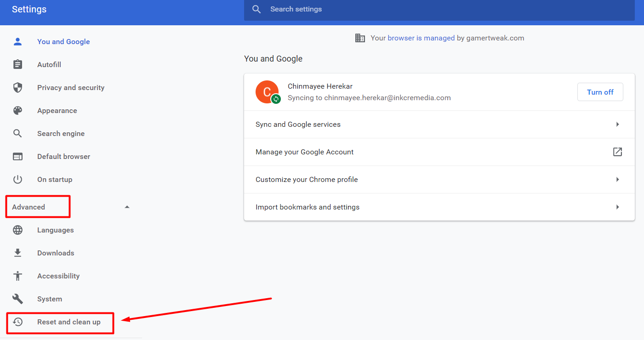Click the Search engine magnifier icon
The image size is (644, 340).
pyautogui.click(x=17, y=134)
